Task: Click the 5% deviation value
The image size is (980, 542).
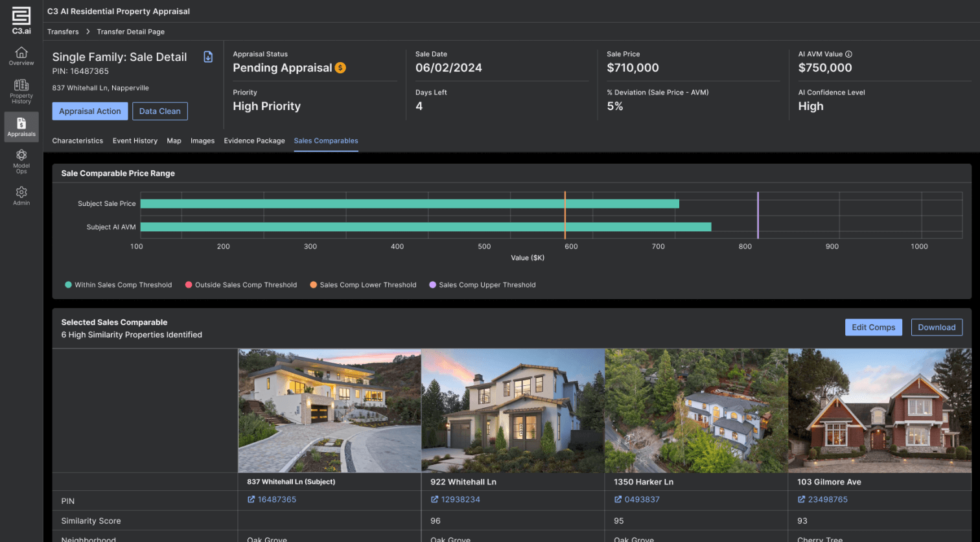Action: click(x=615, y=106)
